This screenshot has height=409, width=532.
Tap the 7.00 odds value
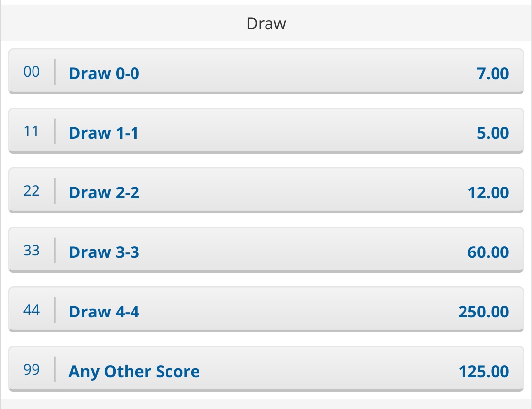[493, 74]
